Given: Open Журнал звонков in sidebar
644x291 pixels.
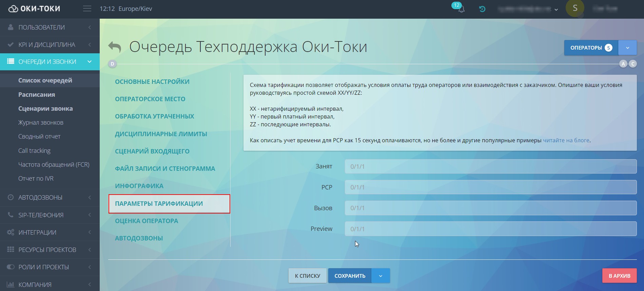Looking at the screenshot, I should pyautogui.click(x=41, y=123).
